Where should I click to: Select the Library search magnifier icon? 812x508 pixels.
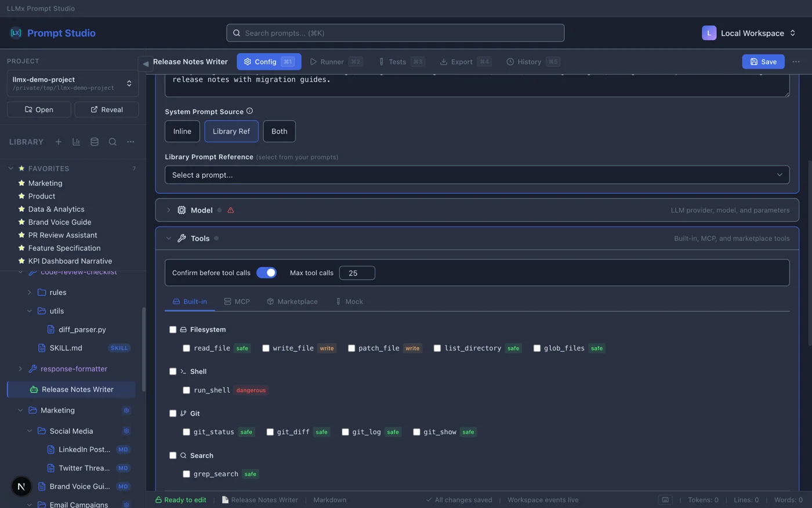[x=113, y=142]
